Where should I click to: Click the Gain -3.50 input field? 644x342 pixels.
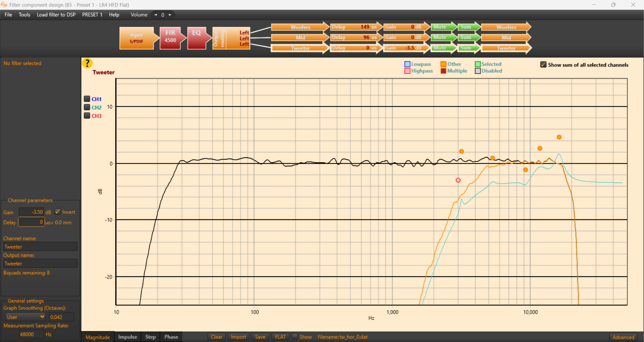point(31,212)
